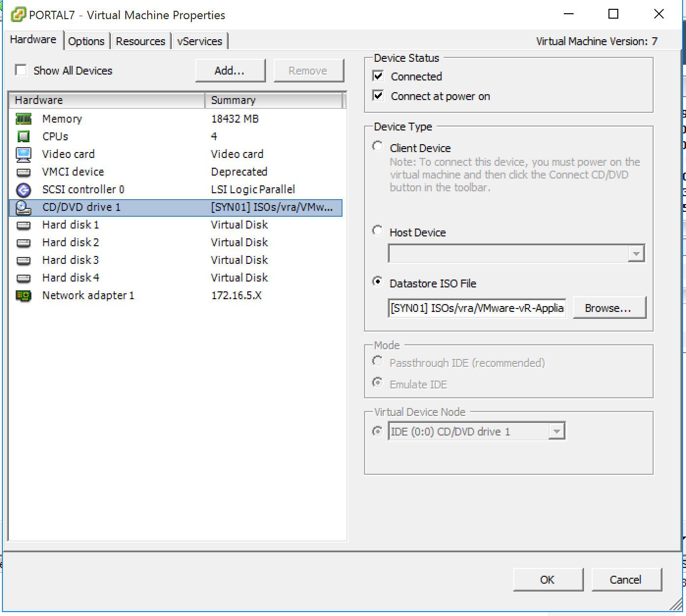Click the Hardware column header
This screenshot has width=686, height=616.
pyautogui.click(x=107, y=100)
